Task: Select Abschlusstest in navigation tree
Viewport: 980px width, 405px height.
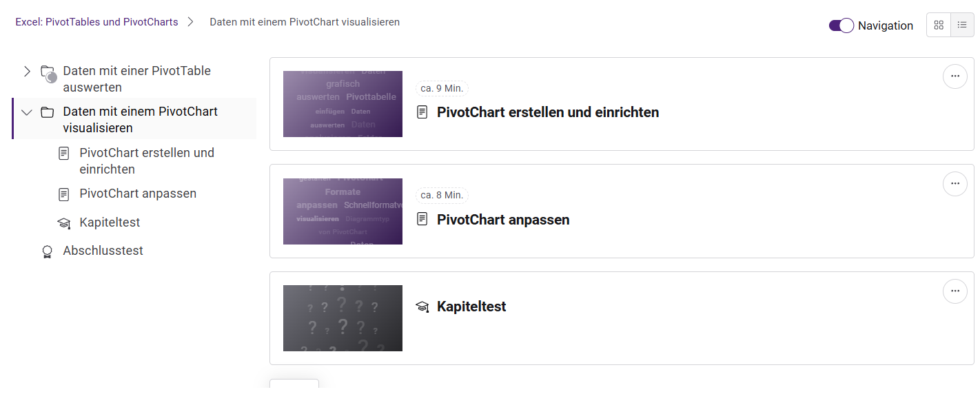Action: pyautogui.click(x=103, y=251)
